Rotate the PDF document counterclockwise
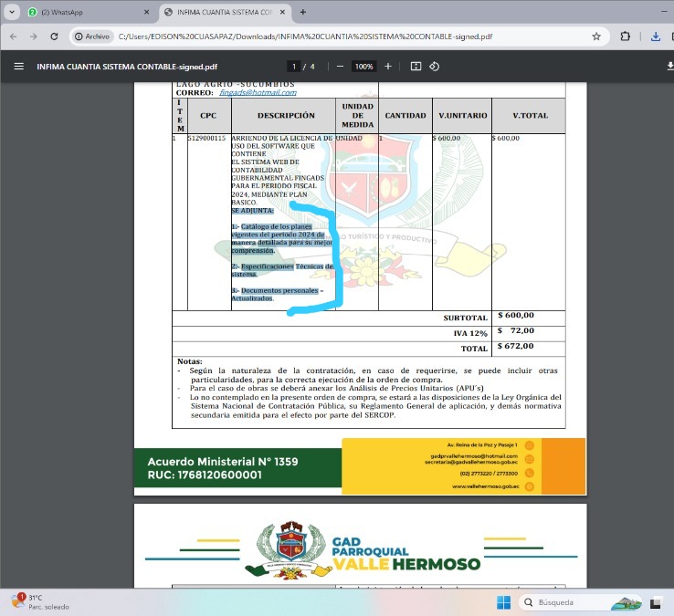The width and height of the screenshot is (674, 616). point(435,67)
